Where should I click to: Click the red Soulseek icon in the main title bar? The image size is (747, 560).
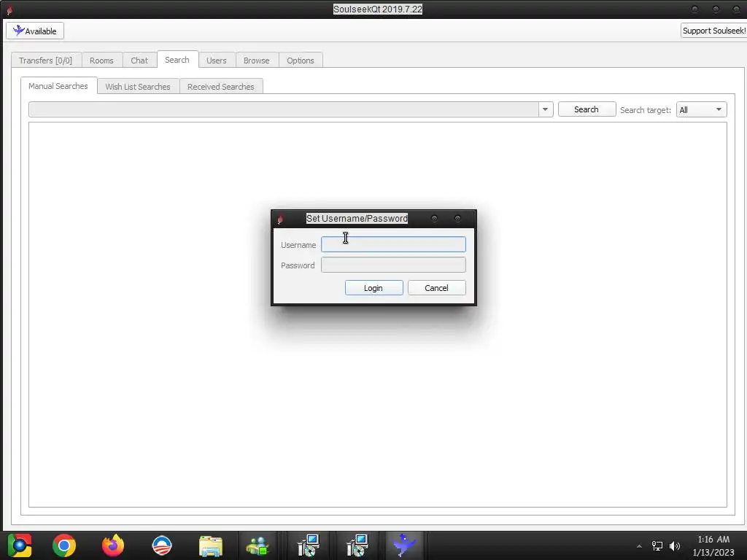click(x=9, y=9)
